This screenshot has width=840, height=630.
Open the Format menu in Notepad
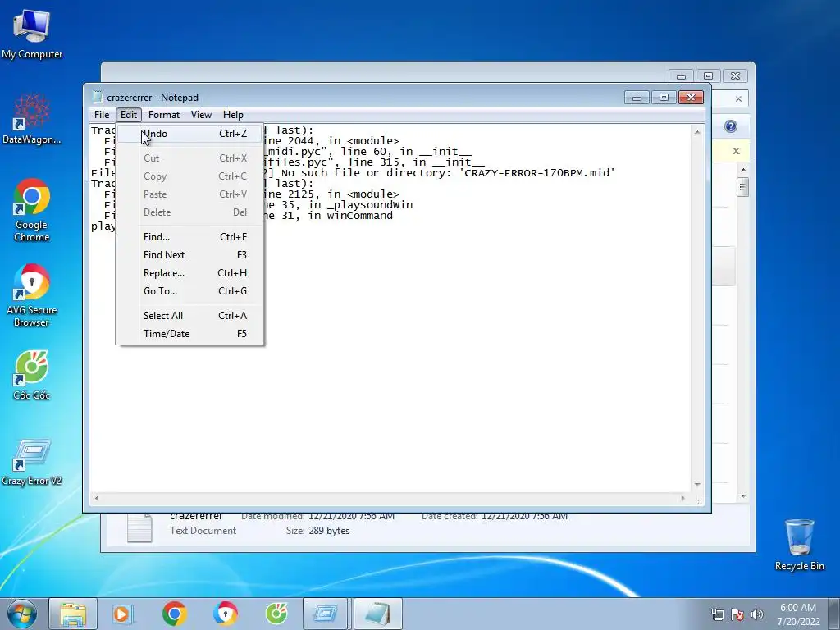164,115
